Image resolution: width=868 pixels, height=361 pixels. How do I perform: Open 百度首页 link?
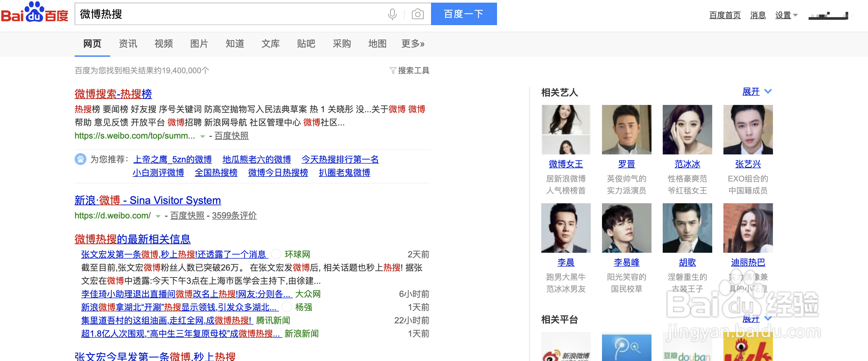pyautogui.click(x=725, y=15)
